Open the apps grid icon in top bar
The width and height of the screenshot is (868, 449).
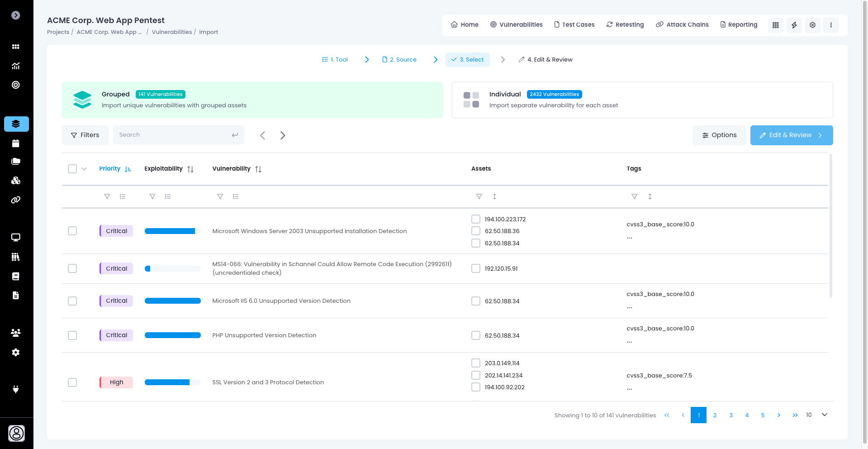775,25
